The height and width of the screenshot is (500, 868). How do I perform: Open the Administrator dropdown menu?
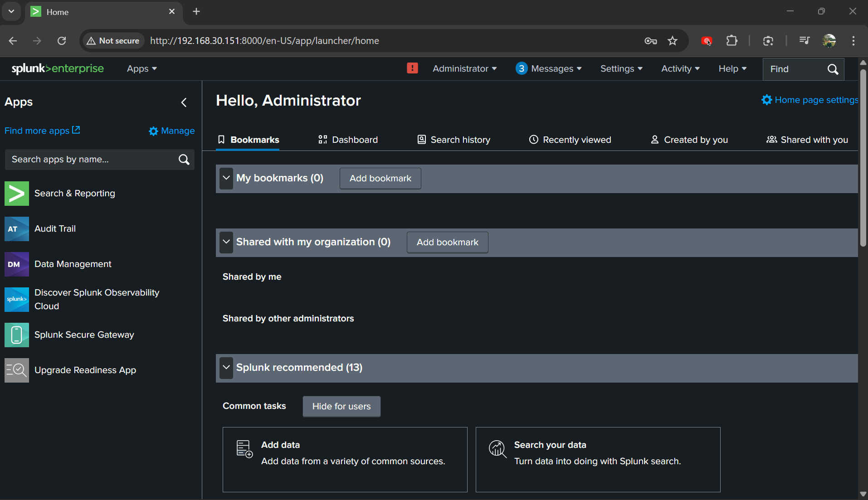tap(464, 68)
